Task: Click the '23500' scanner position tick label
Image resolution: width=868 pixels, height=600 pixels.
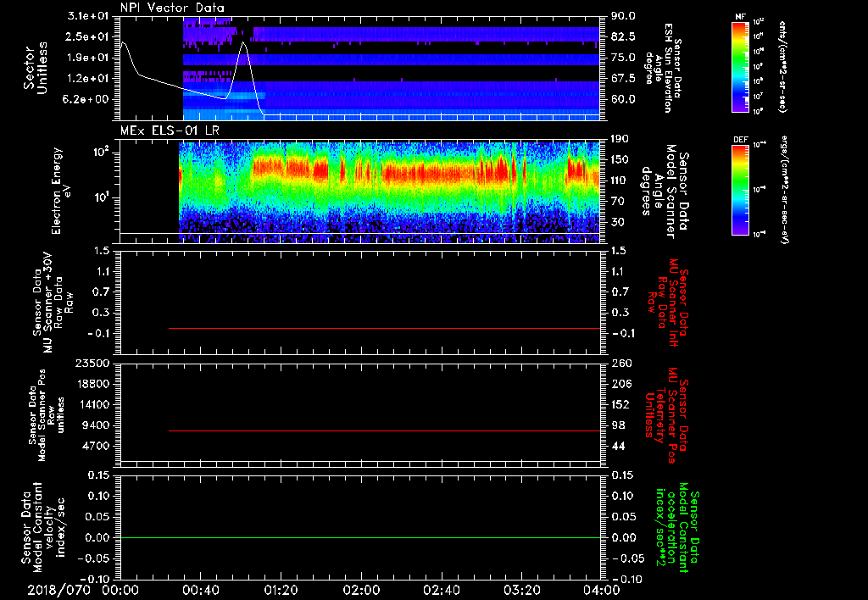Action: pyautogui.click(x=92, y=364)
